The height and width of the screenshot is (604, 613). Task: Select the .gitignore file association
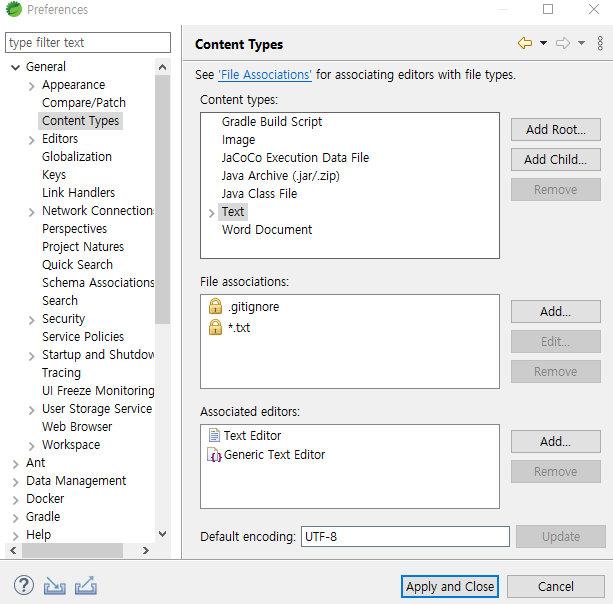point(253,306)
